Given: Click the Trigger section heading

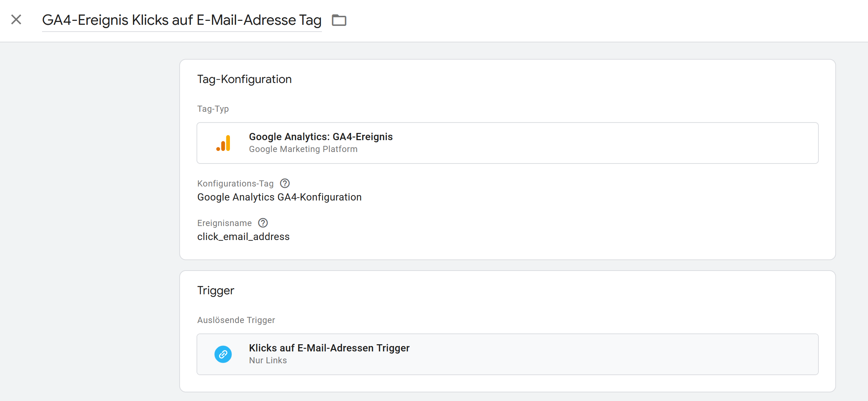Looking at the screenshot, I should 216,290.
